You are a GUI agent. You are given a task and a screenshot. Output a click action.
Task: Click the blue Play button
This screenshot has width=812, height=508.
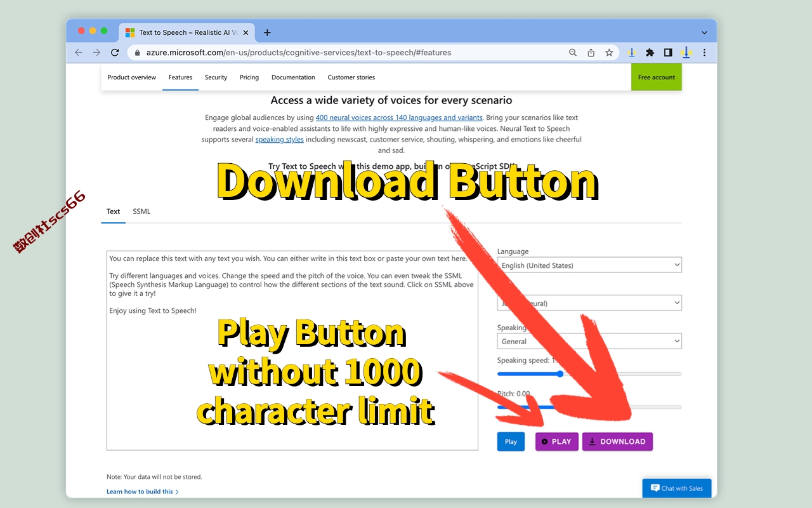511,441
